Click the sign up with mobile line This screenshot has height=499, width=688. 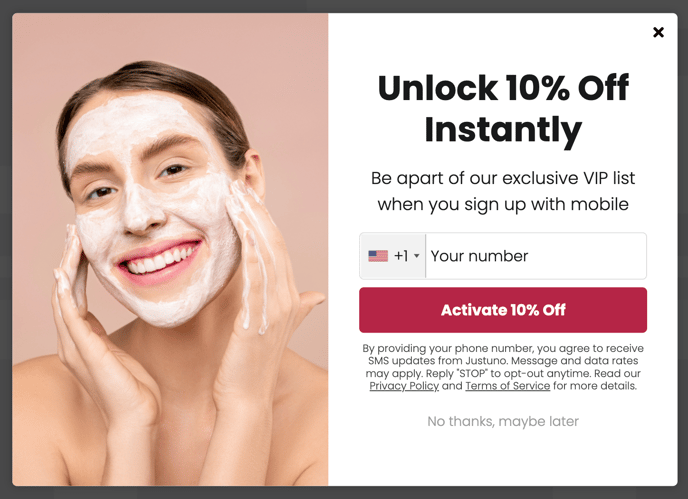pyautogui.click(x=503, y=204)
